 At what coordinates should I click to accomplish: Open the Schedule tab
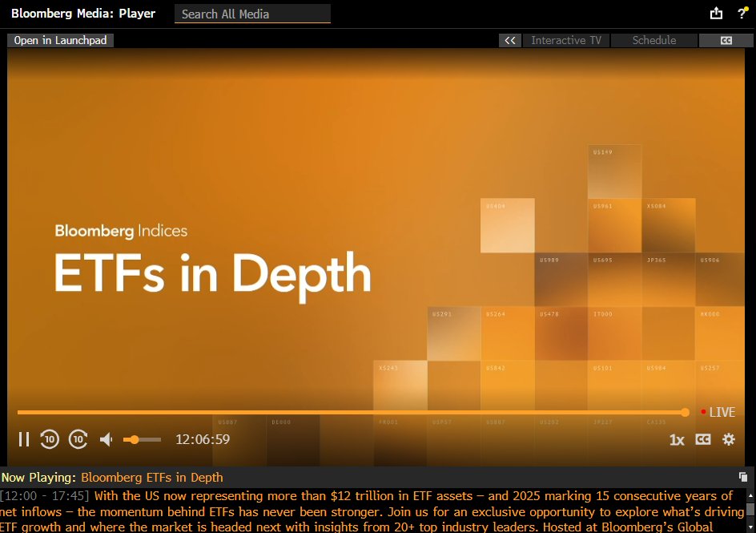click(653, 40)
